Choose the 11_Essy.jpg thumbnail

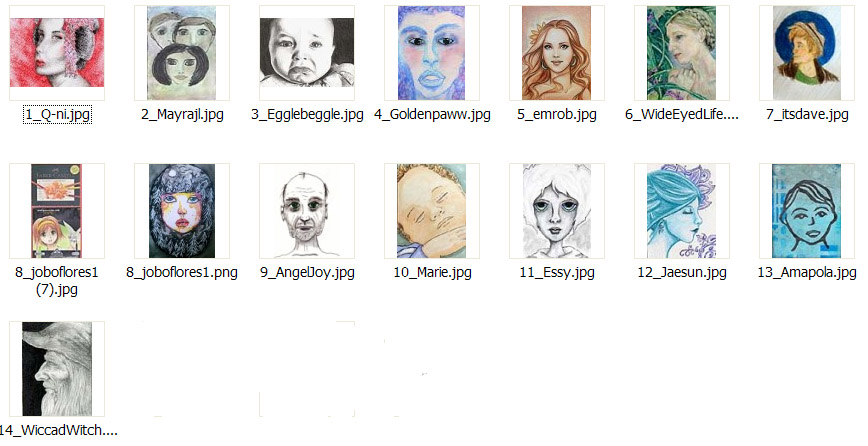[556, 211]
